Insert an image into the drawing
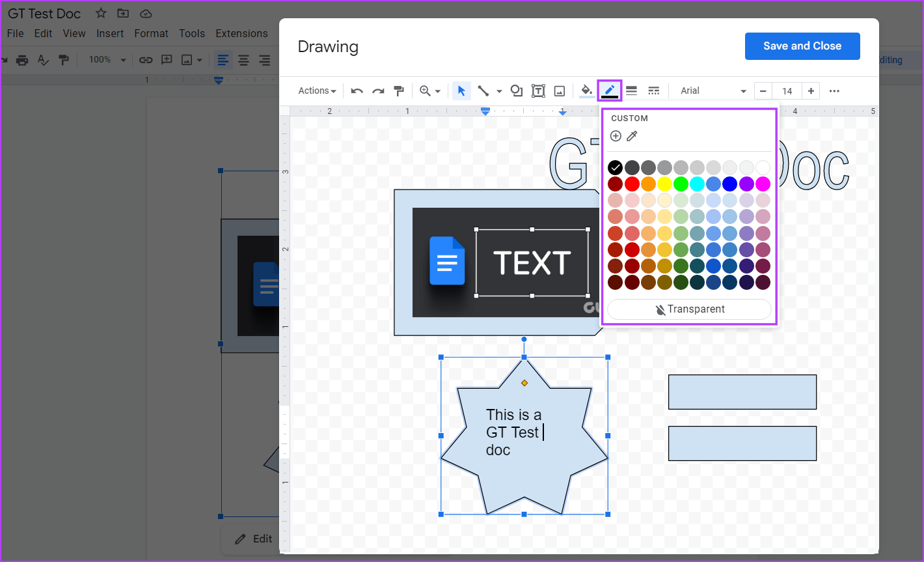The image size is (924, 562). (559, 91)
